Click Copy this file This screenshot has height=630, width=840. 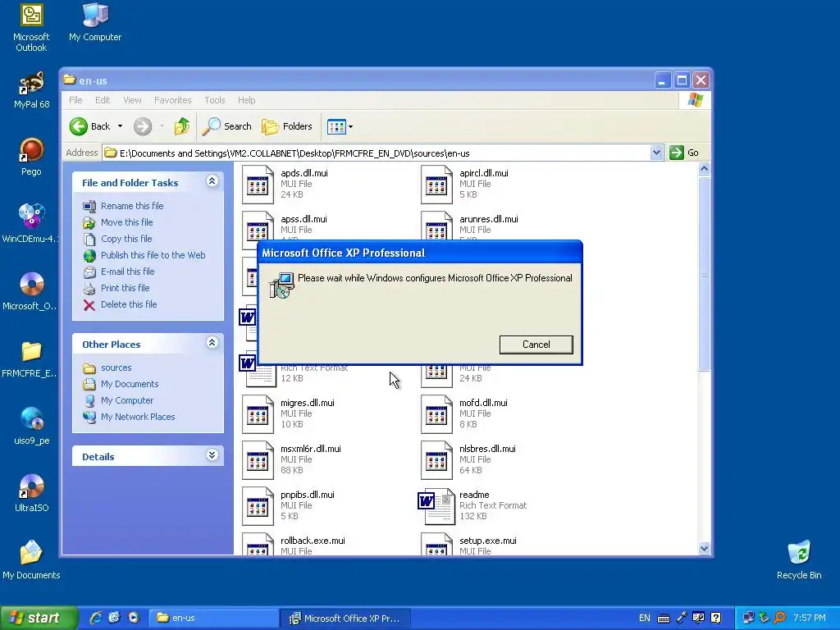tap(126, 239)
